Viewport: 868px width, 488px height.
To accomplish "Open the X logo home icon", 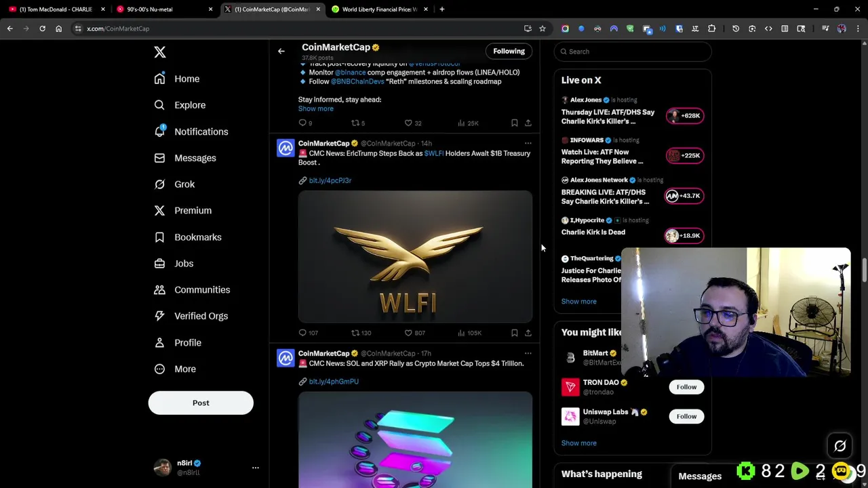I will pyautogui.click(x=159, y=52).
